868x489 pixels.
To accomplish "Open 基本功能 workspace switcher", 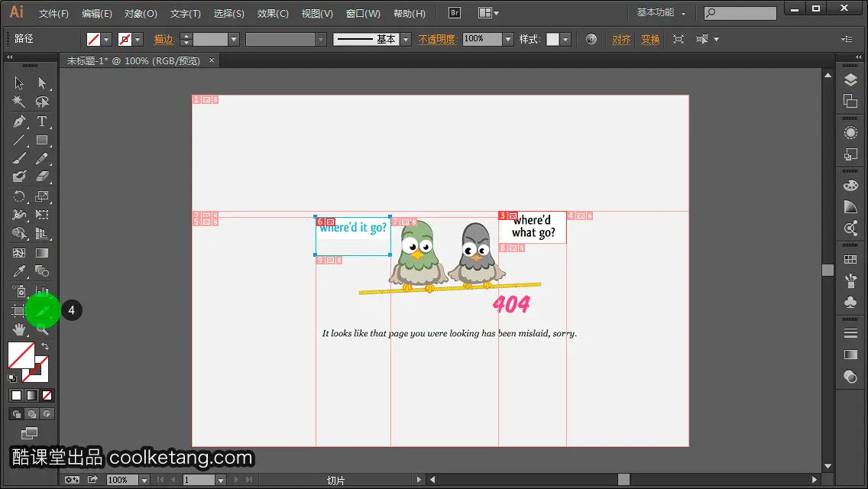I will pos(661,13).
